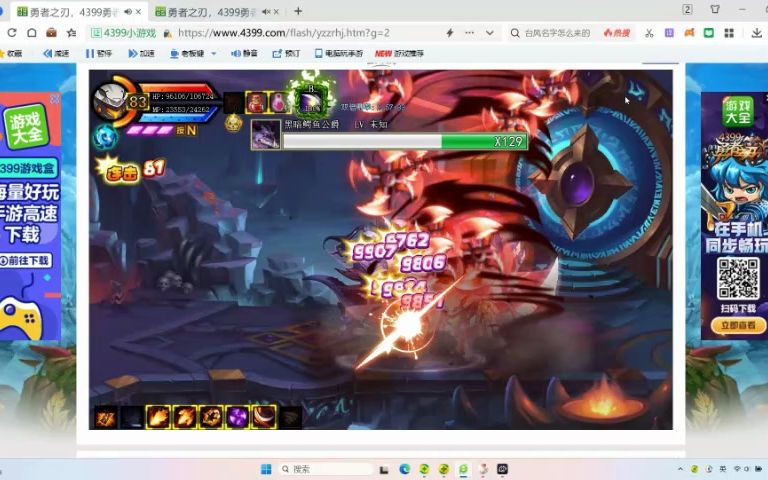Viewport: 768px width, 480px height.
Task: Click the last dim skill slot in bar
Action: coord(290,417)
